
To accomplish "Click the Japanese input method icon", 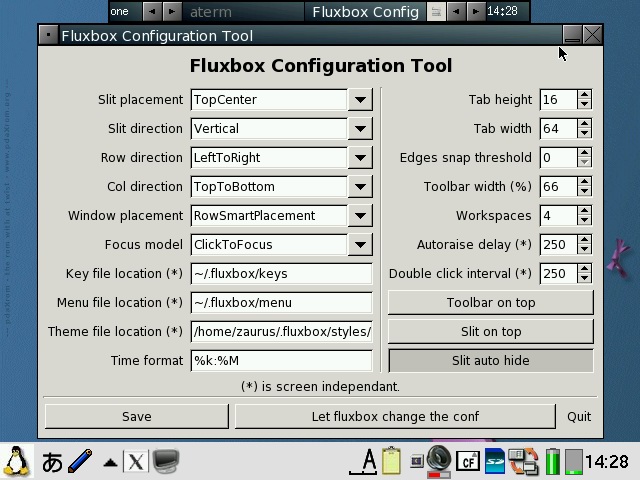I will coord(52,462).
